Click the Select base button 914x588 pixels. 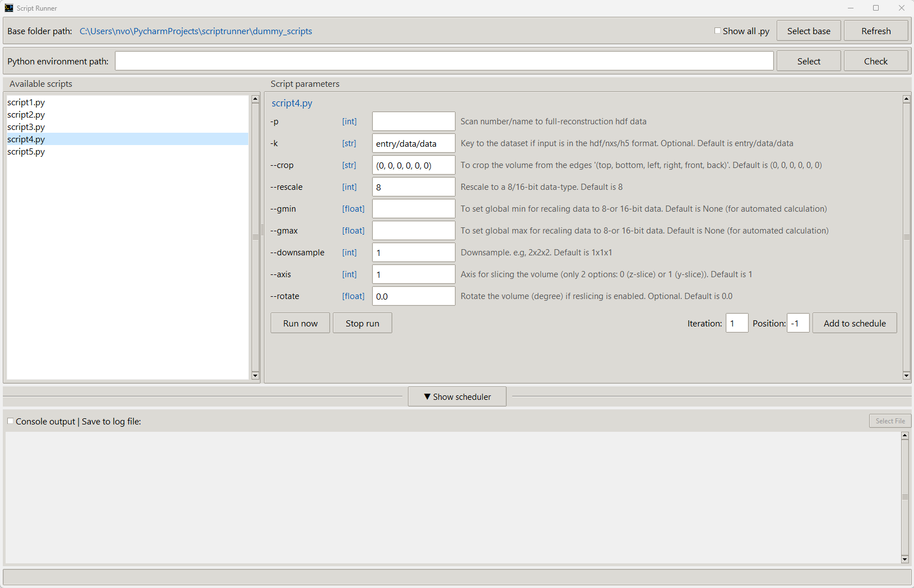[809, 31]
